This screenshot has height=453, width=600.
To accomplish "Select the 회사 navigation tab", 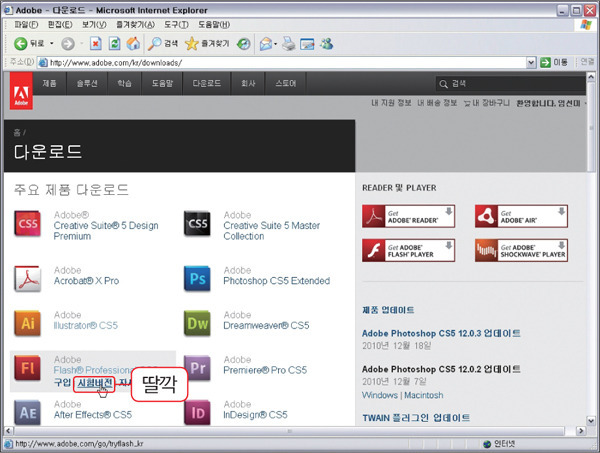I will 248,83.
